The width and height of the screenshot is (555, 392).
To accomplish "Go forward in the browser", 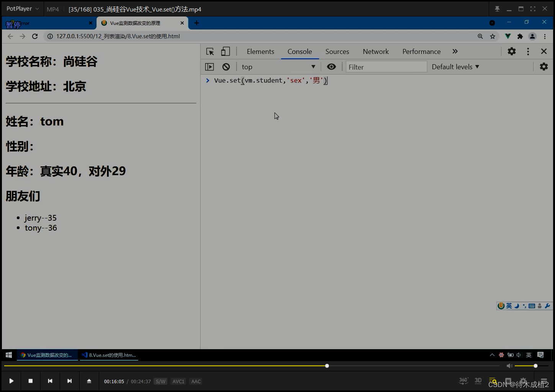I will click(23, 36).
